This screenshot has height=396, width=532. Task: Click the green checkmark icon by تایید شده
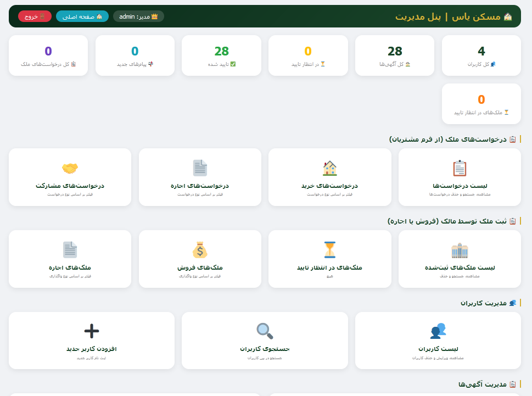(x=233, y=64)
